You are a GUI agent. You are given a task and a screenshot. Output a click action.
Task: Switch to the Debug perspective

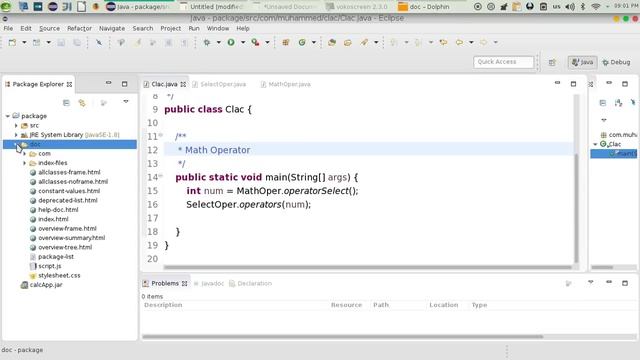pos(616,62)
